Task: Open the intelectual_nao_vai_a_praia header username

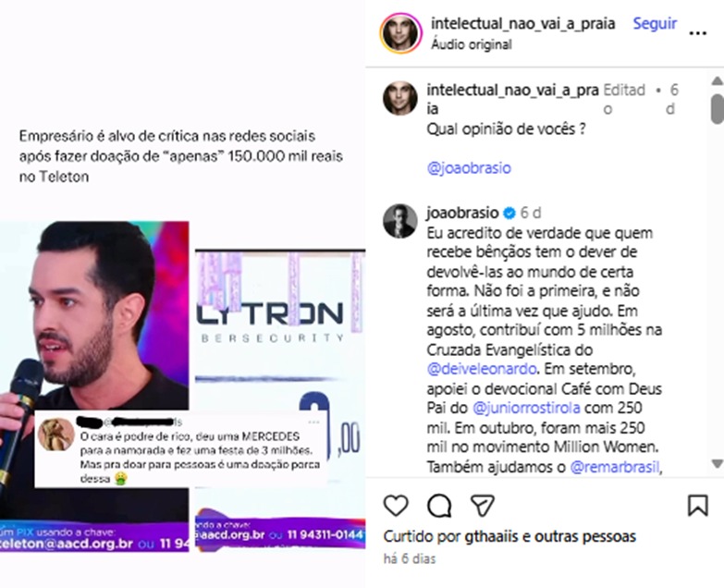Action: (522, 23)
